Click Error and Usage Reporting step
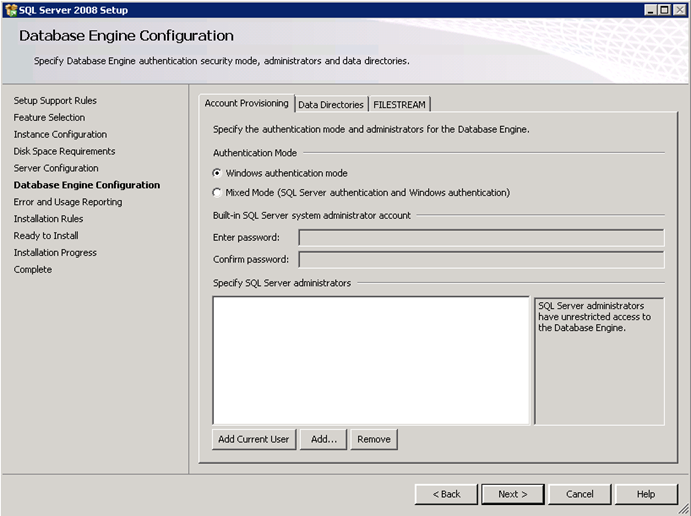This screenshot has height=516, width=691. [68, 202]
